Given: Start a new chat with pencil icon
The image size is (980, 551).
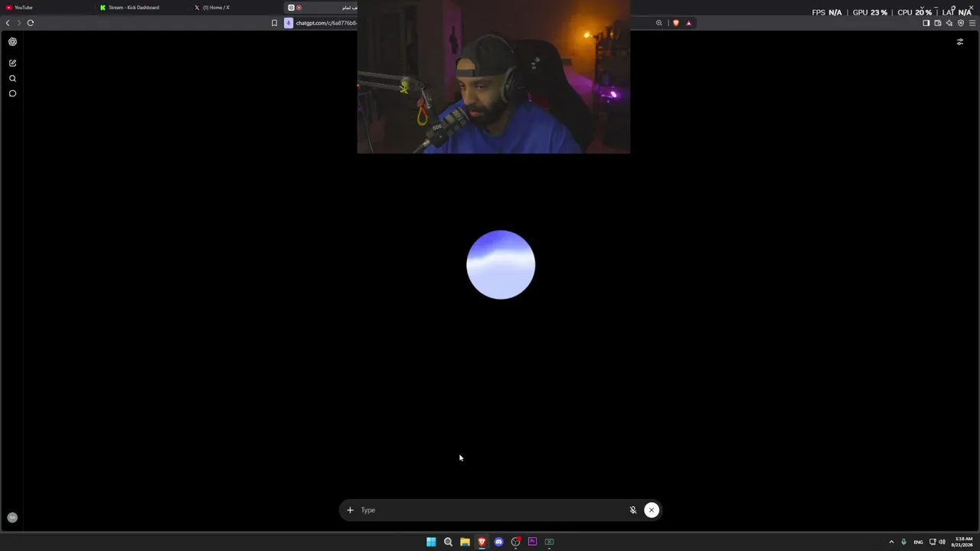Looking at the screenshot, I should click(12, 63).
